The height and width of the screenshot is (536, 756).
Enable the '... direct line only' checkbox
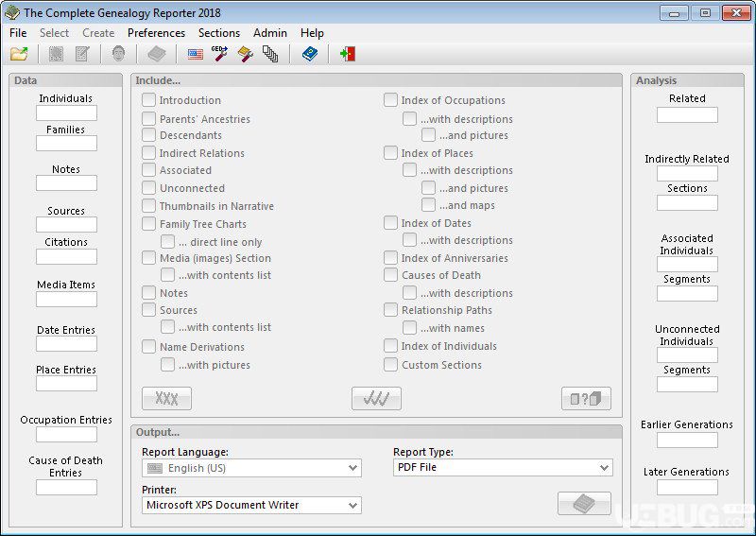(168, 242)
